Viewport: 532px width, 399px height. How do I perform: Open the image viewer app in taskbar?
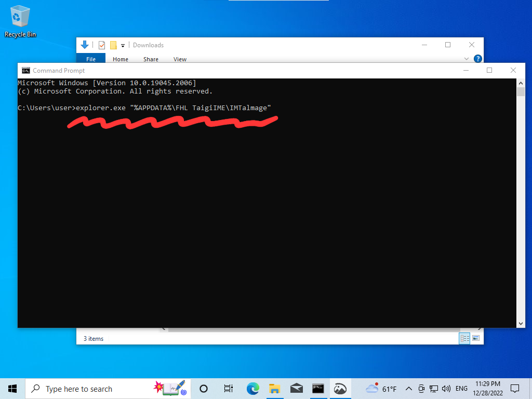pos(340,389)
